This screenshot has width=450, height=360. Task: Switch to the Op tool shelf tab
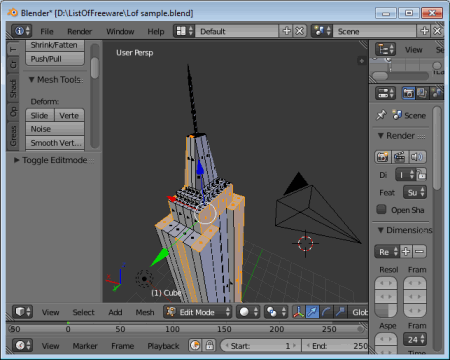pos(13,111)
